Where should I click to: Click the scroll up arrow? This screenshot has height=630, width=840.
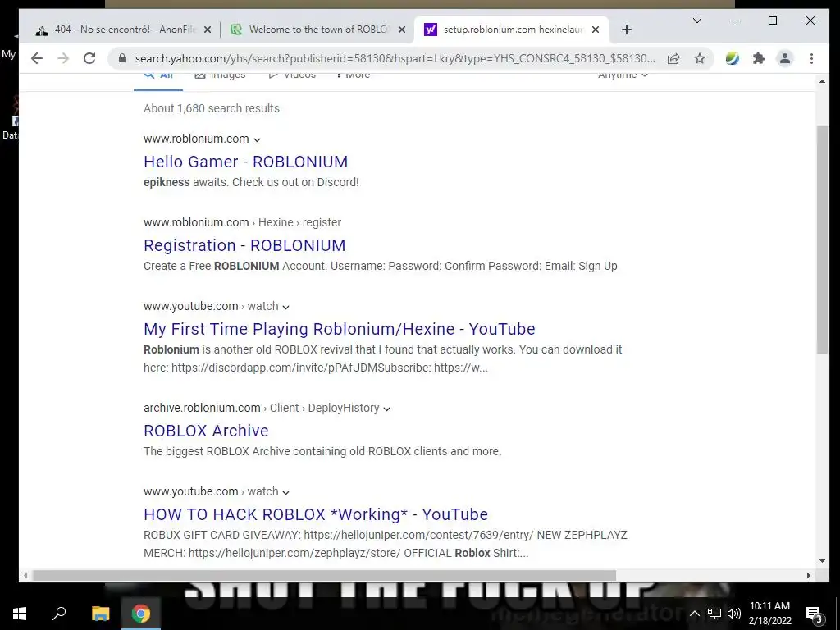(822, 81)
